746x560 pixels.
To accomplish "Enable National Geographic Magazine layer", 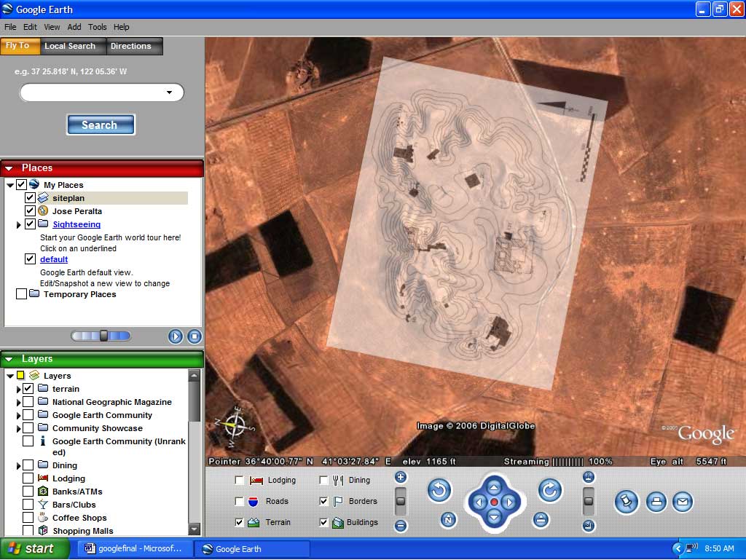I will [x=28, y=402].
